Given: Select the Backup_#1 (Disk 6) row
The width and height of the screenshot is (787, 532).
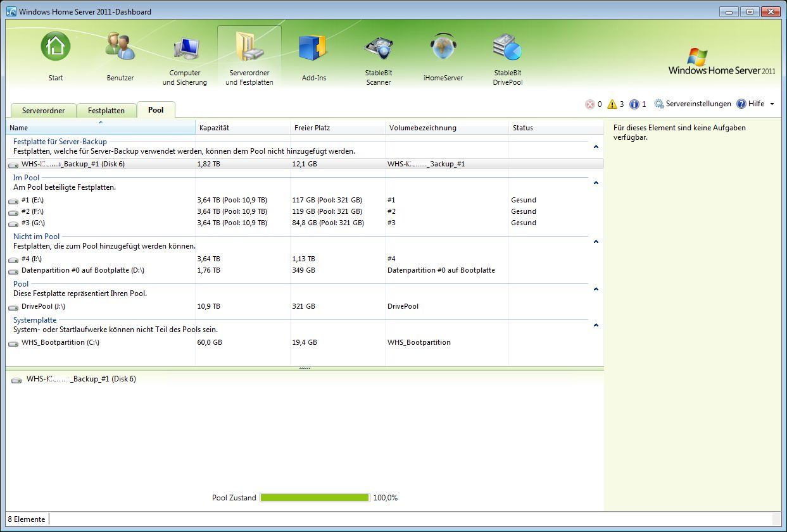Looking at the screenshot, I should tap(305, 164).
